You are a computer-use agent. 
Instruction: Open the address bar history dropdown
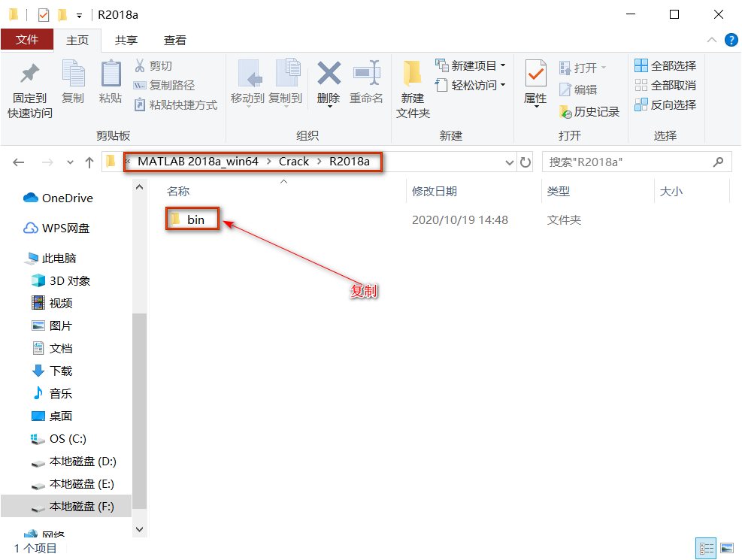509,162
